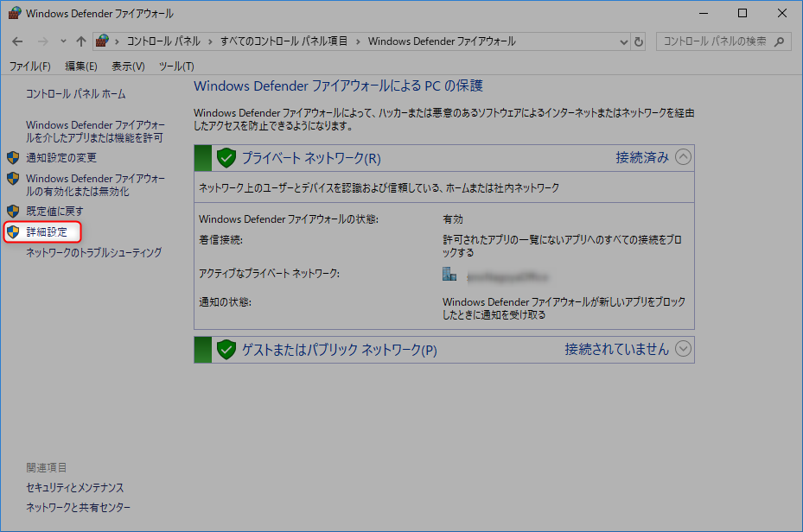Click green shield icon of public network
This screenshot has height=532, width=803.
pos(226,350)
